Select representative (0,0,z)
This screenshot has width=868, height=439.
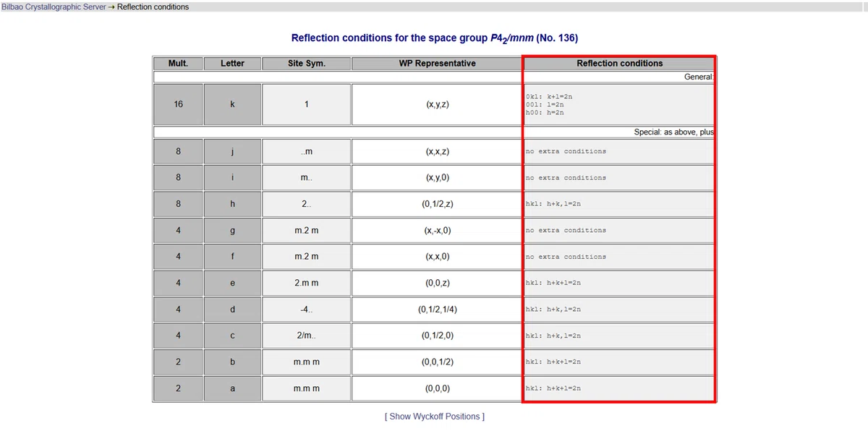pyautogui.click(x=437, y=284)
